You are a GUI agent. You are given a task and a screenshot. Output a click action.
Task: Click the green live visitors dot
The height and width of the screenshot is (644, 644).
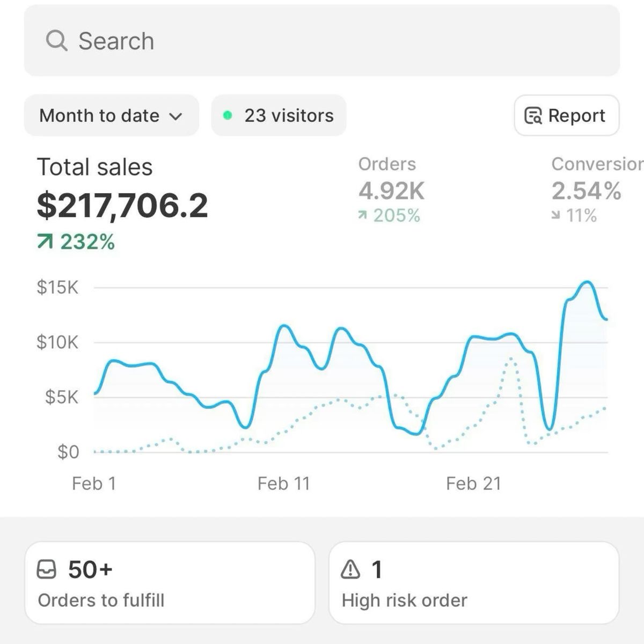(228, 115)
